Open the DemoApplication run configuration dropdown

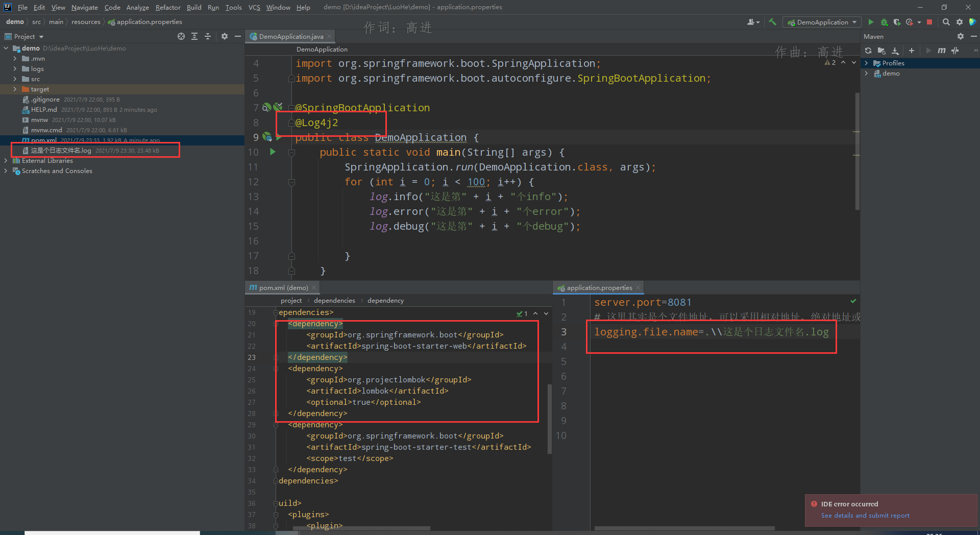pyautogui.click(x=822, y=22)
